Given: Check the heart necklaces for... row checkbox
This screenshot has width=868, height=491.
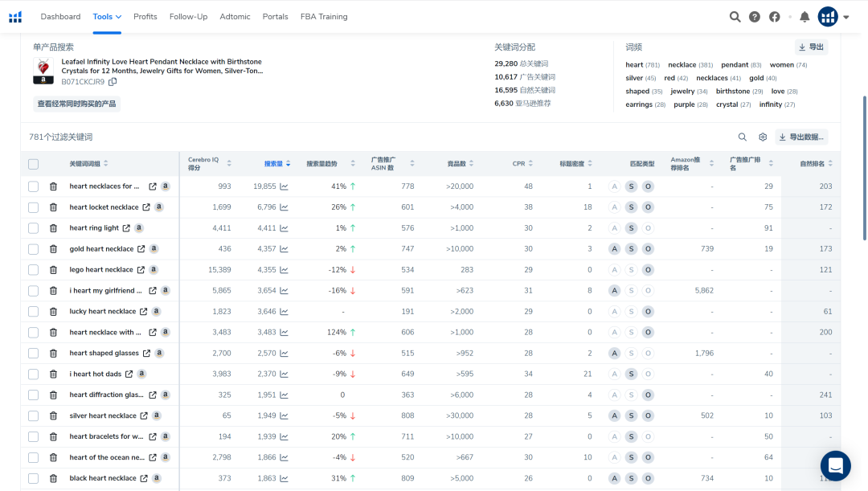Looking at the screenshot, I should (33, 186).
